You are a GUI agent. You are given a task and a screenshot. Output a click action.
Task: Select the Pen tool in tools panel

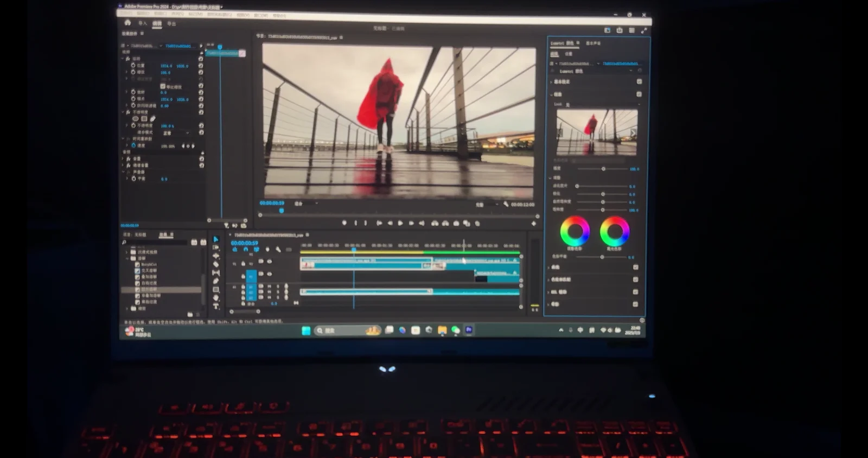(216, 281)
